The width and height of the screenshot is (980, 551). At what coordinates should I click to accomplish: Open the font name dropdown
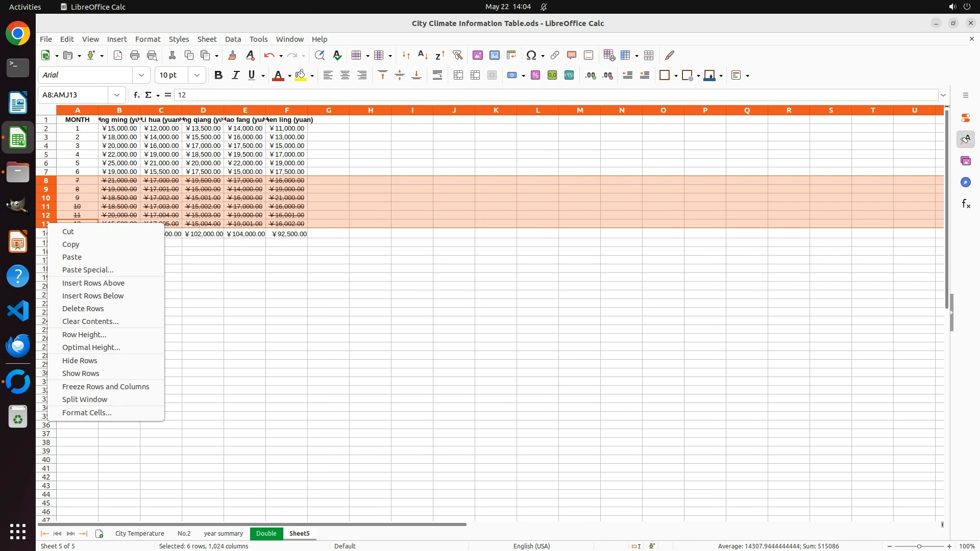pyautogui.click(x=141, y=76)
